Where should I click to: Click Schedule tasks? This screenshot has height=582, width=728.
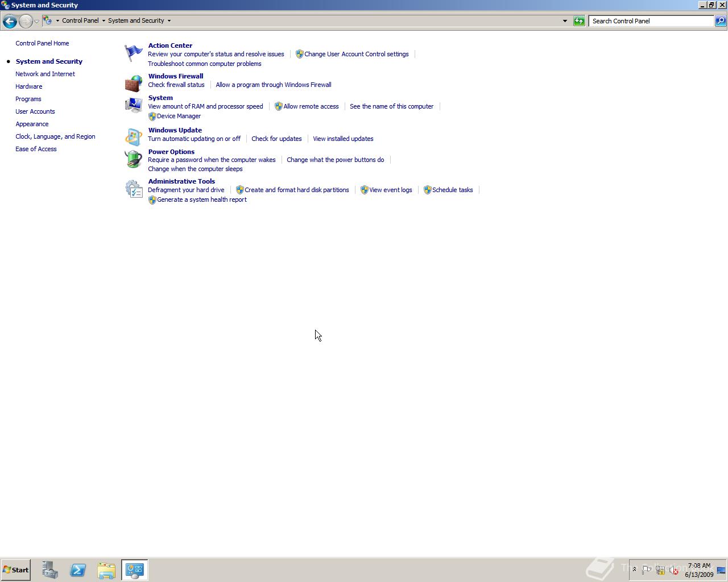(x=452, y=190)
